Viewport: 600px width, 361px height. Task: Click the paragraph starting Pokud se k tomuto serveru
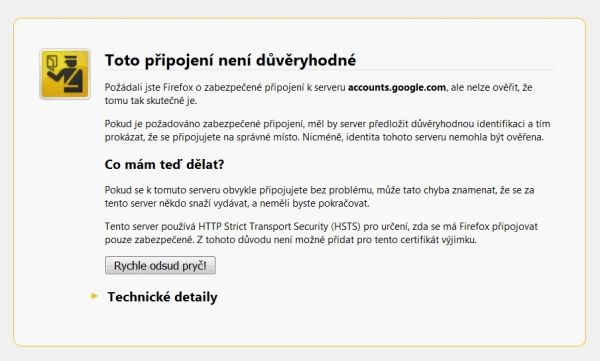point(320,196)
